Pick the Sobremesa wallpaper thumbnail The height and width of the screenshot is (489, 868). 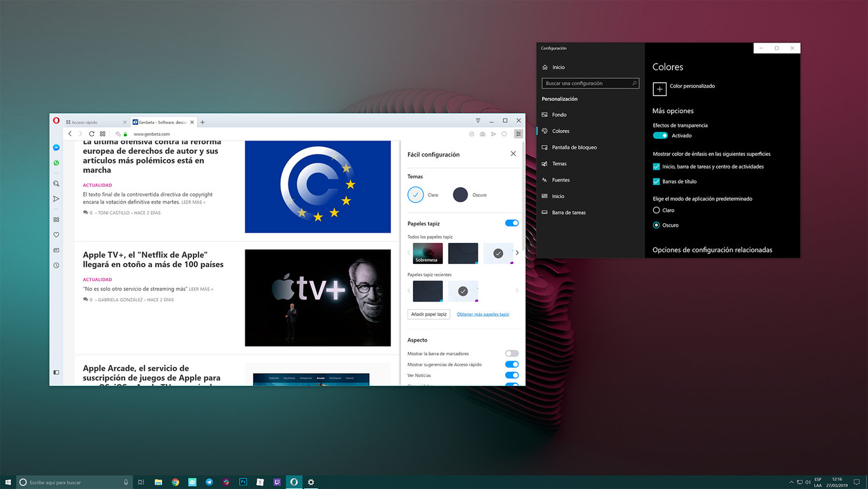coord(427,252)
